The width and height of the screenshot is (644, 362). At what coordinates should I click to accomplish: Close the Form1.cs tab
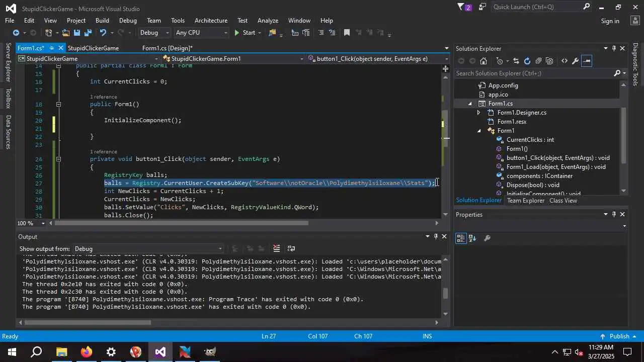coord(61,48)
